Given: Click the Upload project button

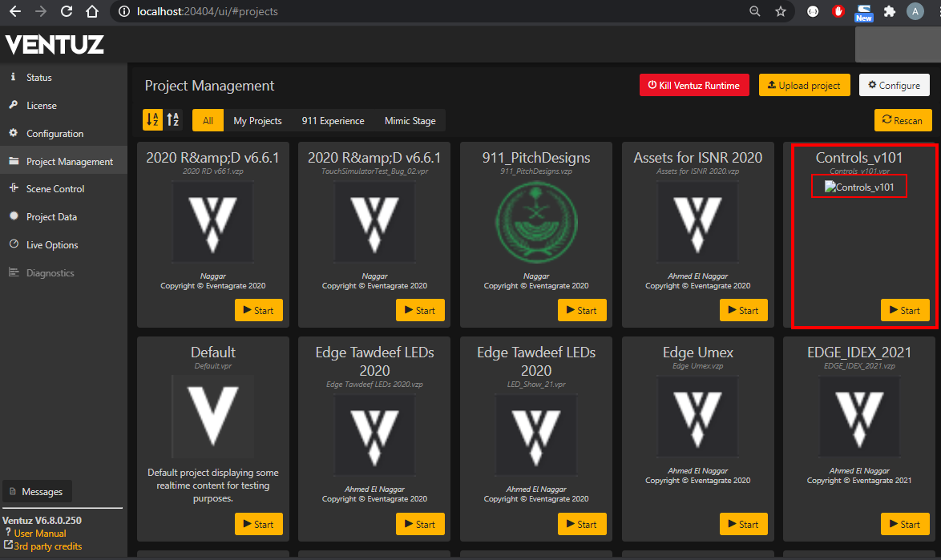Looking at the screenshot, I should [804, 85].
